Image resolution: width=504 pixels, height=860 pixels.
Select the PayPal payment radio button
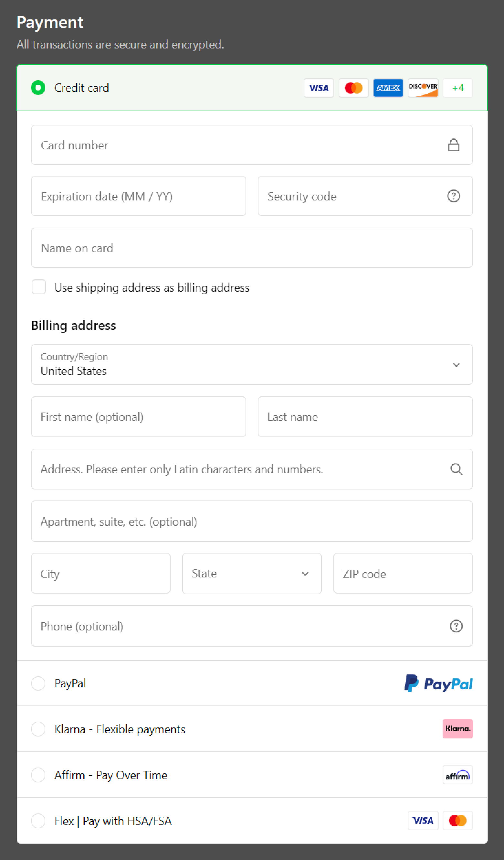pos(38,683)
